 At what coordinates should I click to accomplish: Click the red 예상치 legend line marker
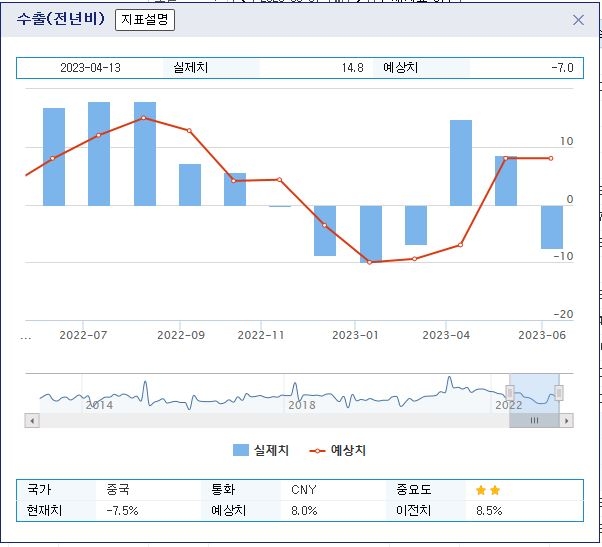317,451
